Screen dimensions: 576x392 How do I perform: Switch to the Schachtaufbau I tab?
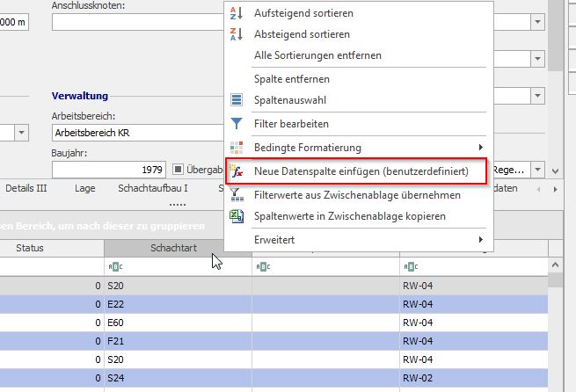(153, 188)
